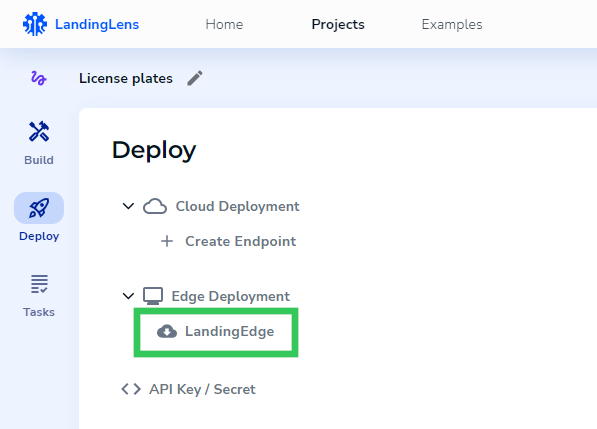
Task: Click the purple squiggle project type icon
Action: [38, 78]
